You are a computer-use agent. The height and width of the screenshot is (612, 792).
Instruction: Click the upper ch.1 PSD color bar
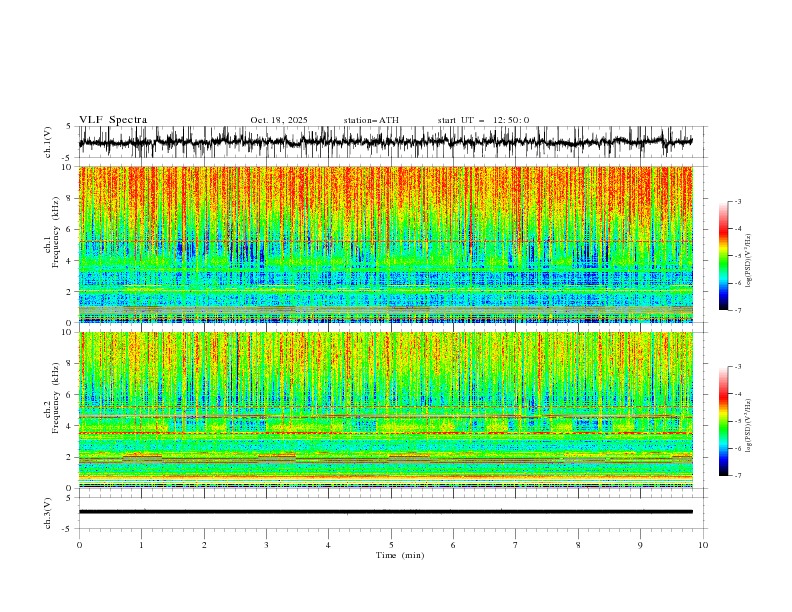tap(723, 256)
